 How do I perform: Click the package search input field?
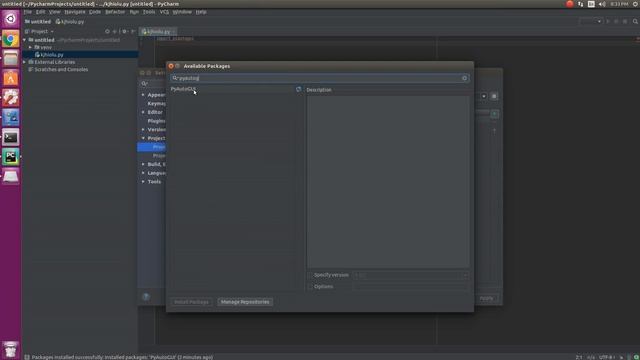(320, 78)
